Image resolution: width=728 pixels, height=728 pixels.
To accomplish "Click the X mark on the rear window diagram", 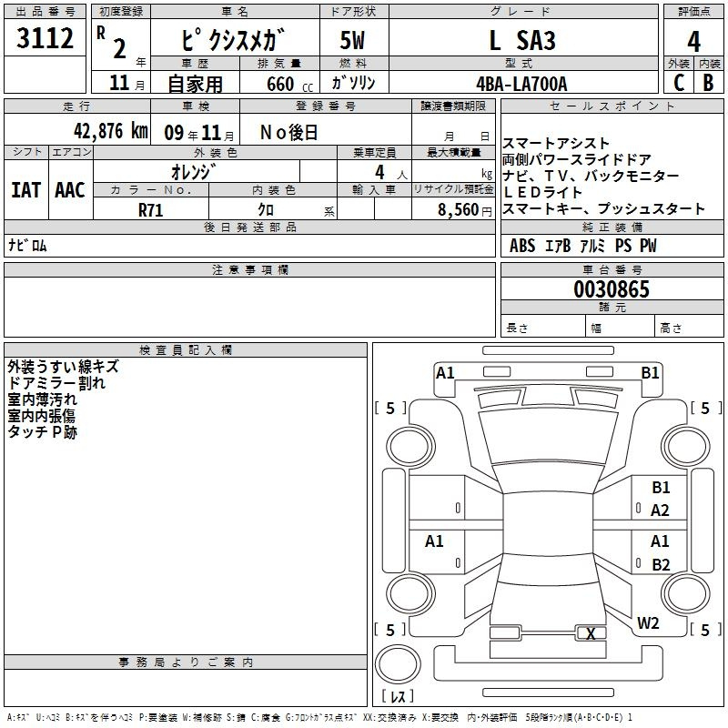I will (x=591, y=634).
